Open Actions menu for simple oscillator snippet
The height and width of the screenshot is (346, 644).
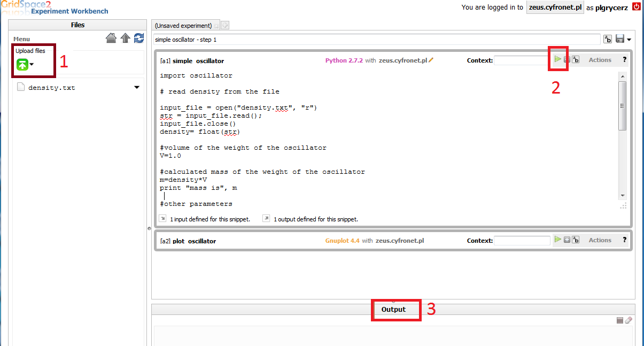600,60
